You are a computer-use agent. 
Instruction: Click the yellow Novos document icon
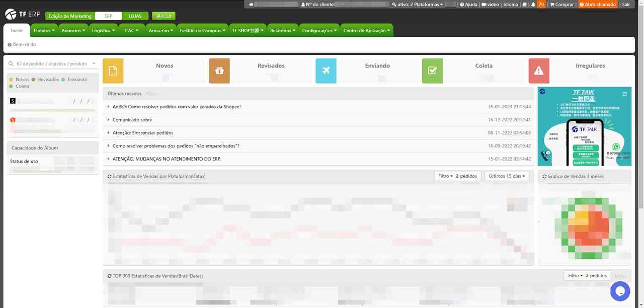click(113, 71)
